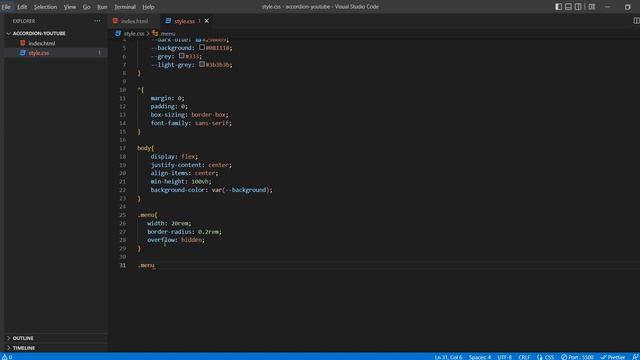Click the style.css file icon in Explorer
The image size is (640, 360).
point(22,53)
